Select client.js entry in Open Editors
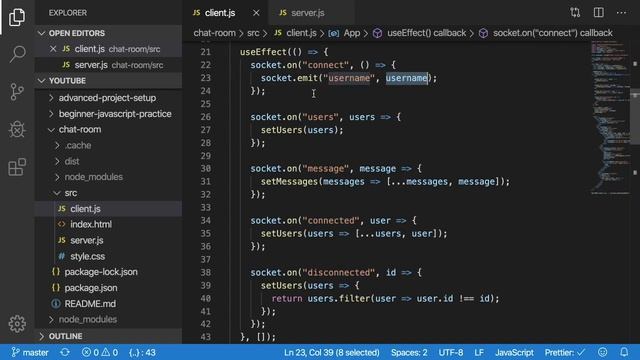The width and height of the screenshot is (640, 360). tap(109, 49)
